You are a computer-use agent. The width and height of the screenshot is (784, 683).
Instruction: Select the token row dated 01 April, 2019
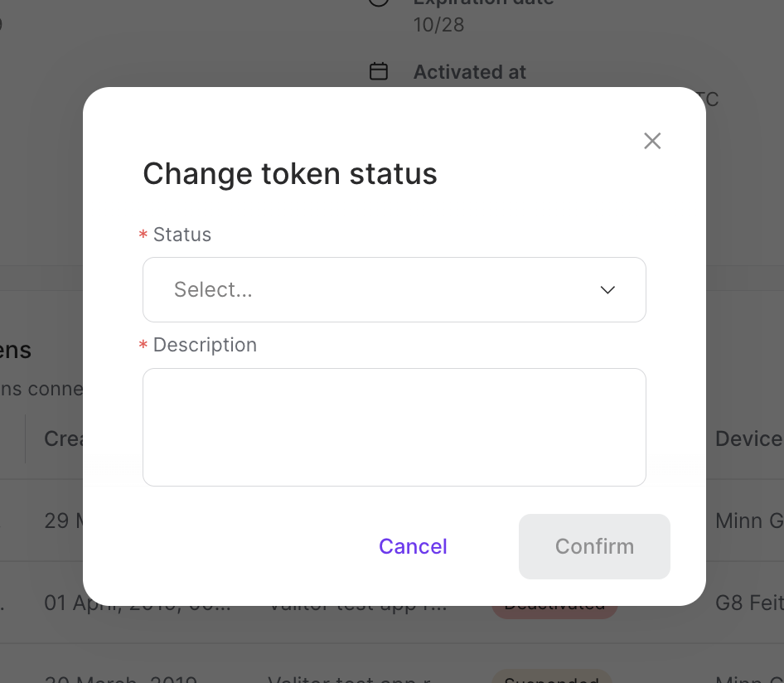pos(137,603)
